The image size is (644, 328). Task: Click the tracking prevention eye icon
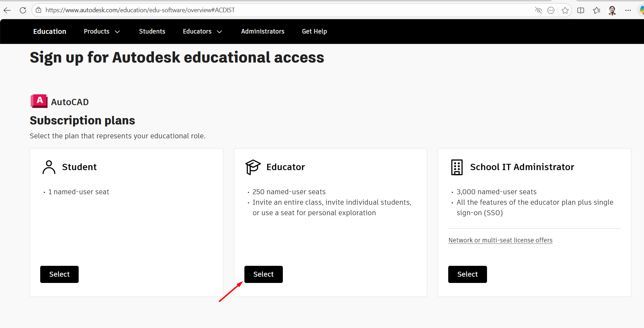538,10
